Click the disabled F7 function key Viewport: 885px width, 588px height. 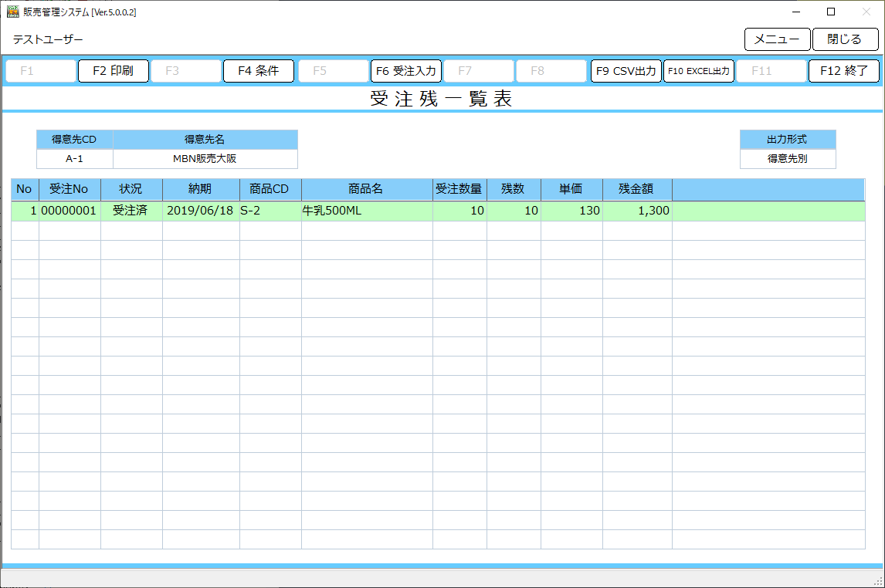coord(479,71)
